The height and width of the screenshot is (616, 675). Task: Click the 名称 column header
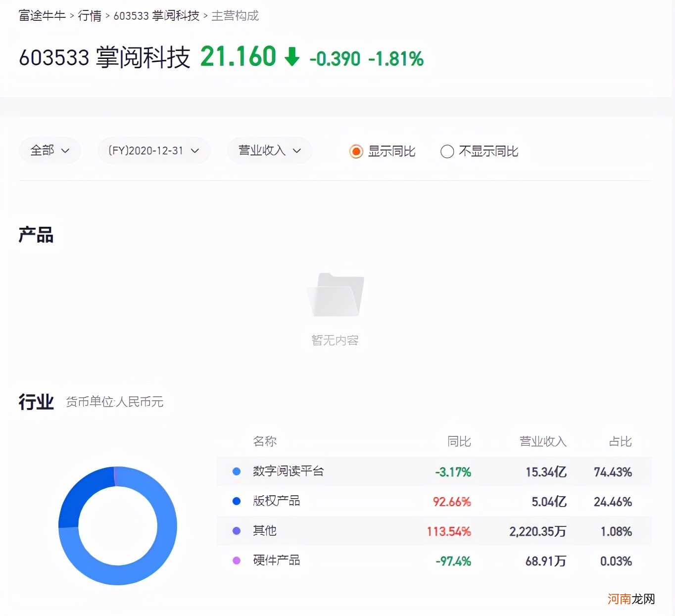tap(265, 441)
